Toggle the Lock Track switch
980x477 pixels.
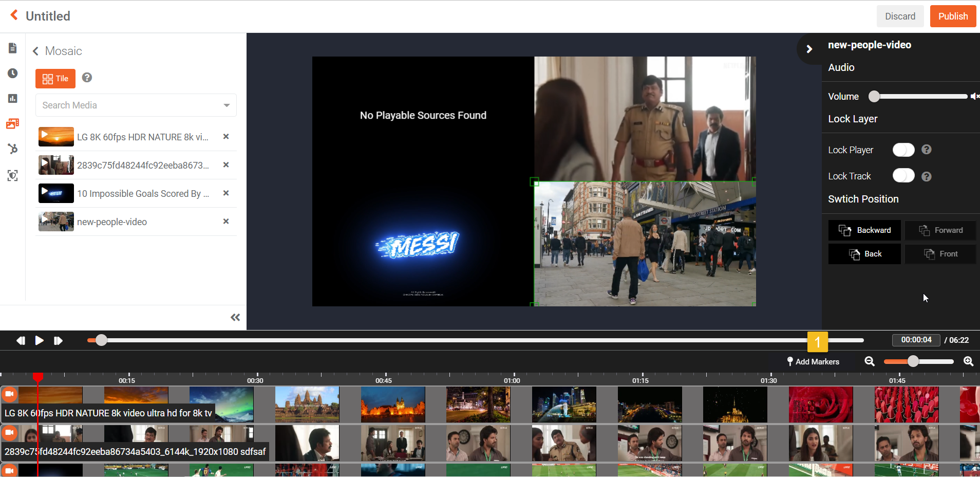pos(903,176)
